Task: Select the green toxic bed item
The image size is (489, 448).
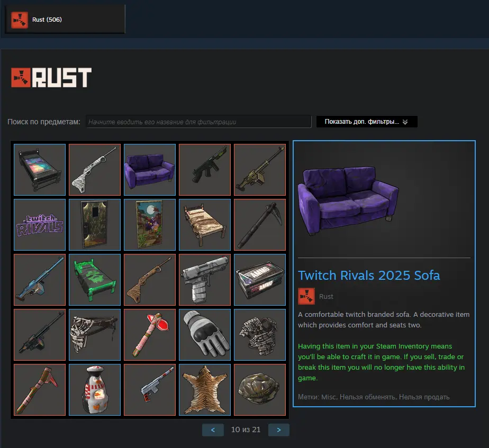Action: [95, 280]
